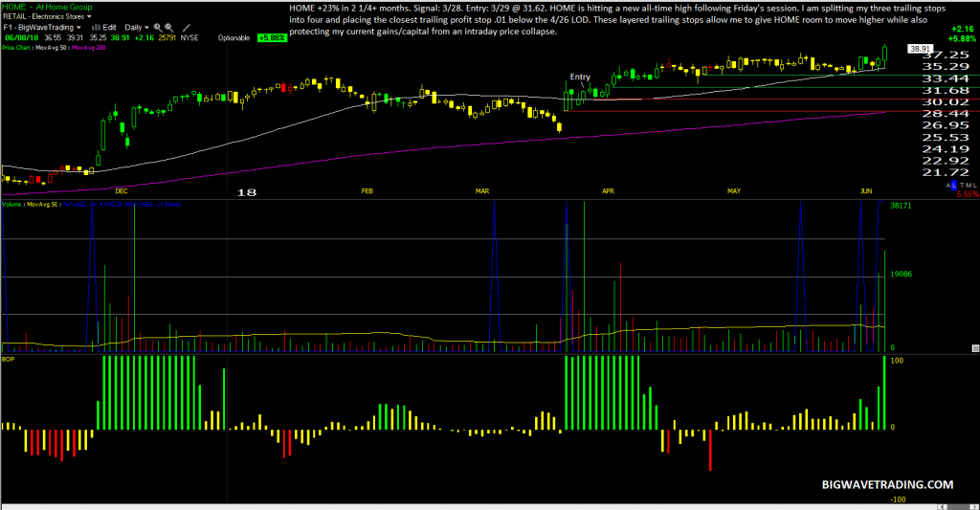Click the HOME - At Home Group symbol title
Viewport: 980px width, 510px height.
click(x=47, y=7)
